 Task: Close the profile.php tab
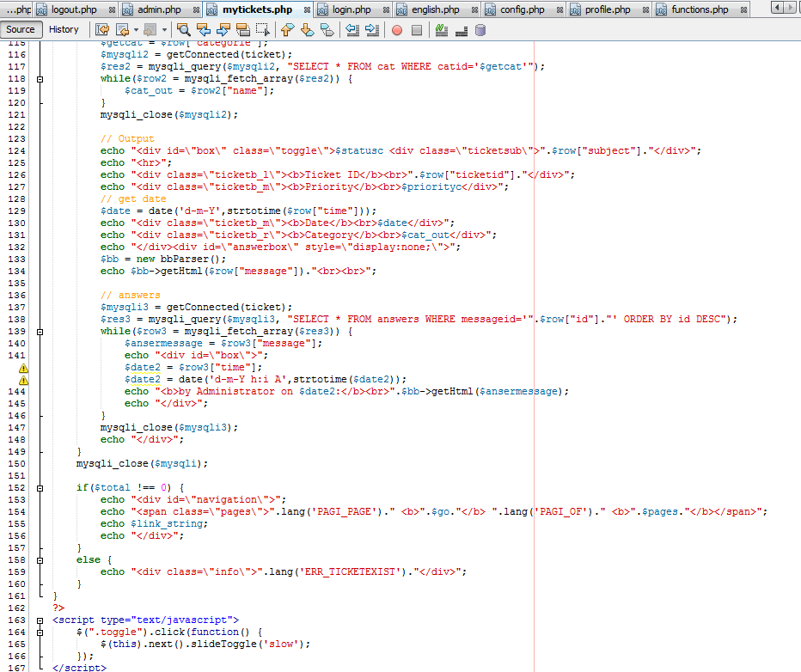point(645,9)
